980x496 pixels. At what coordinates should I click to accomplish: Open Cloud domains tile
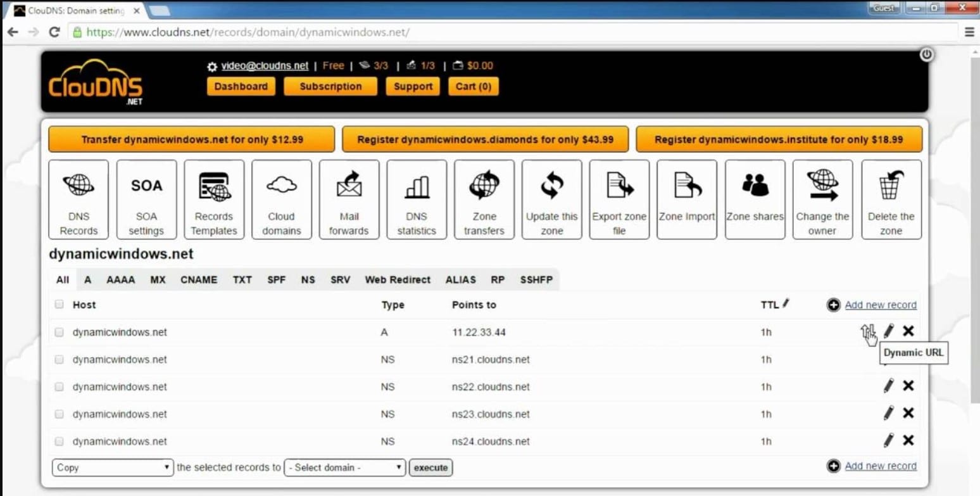[282, 200]
